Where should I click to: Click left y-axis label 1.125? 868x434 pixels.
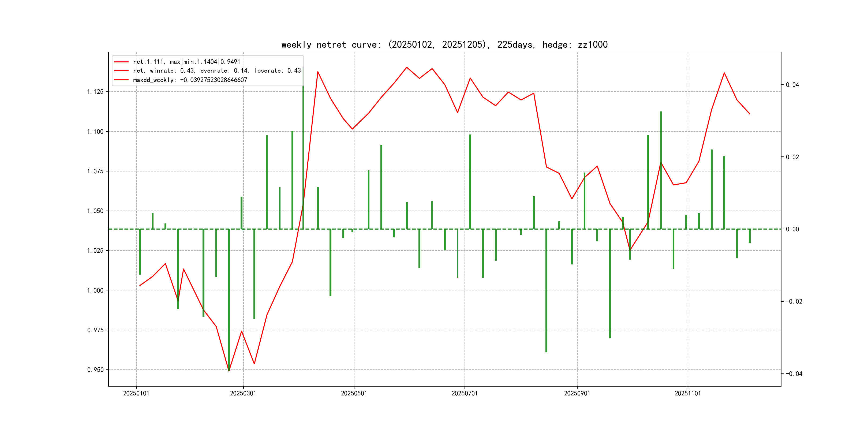[95, 92]
